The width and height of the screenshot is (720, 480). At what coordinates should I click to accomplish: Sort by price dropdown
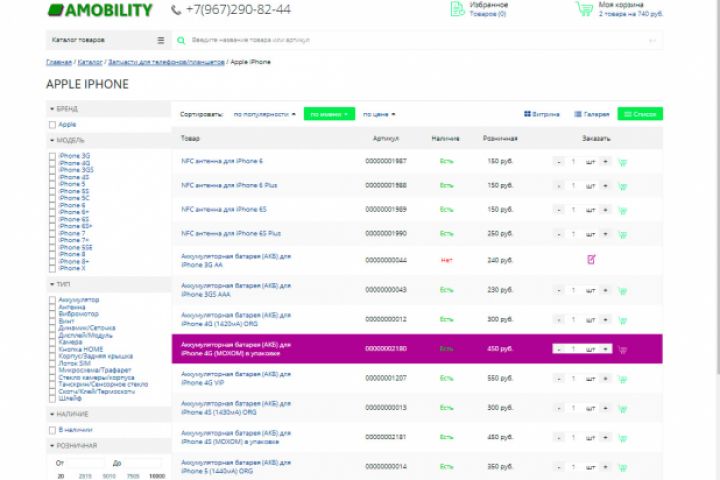tap(379, 114)
